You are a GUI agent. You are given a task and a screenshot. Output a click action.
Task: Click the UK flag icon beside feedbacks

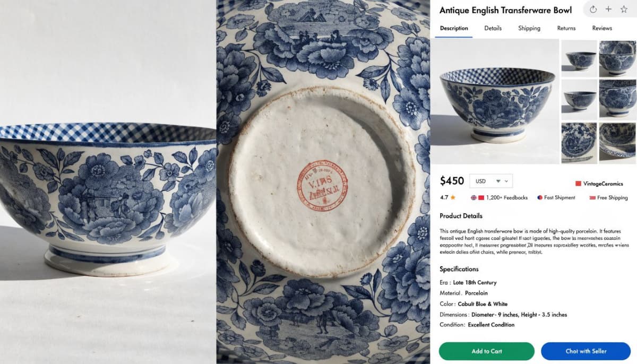[474, 197]
